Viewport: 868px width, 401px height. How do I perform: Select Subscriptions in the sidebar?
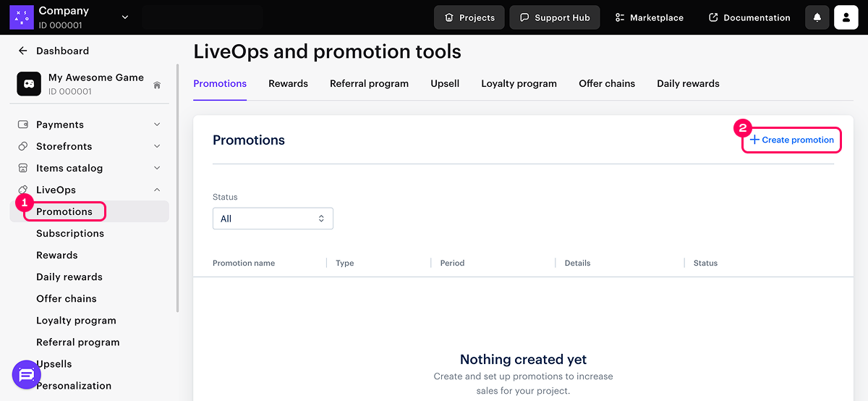70,233
